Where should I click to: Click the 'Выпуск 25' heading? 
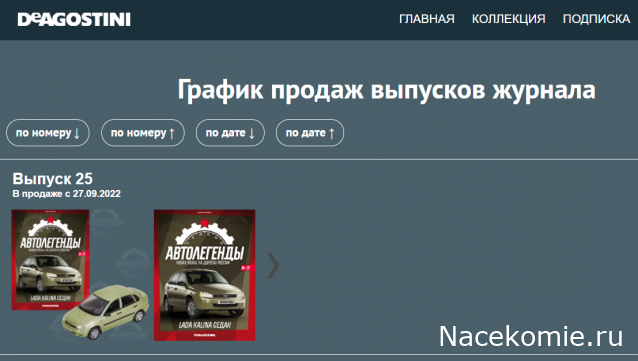click(52, 179)
